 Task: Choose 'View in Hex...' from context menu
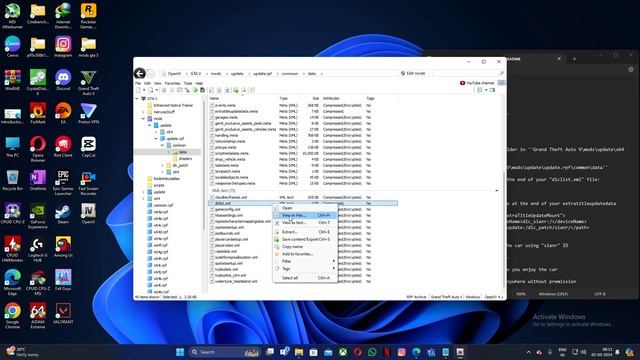coord(305,215)
